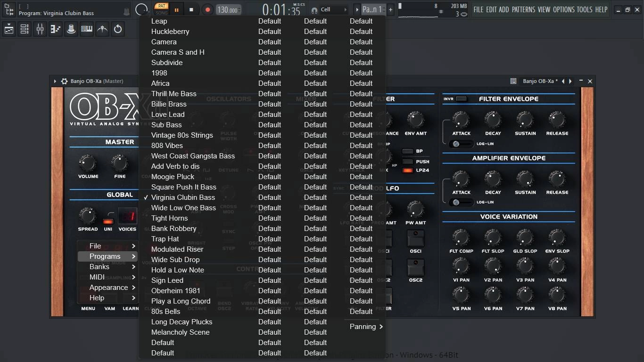The height and width of the screenshot is (362, 644).
Task: Click the plugin picker knob icon
Action: (x=71, y=29)
